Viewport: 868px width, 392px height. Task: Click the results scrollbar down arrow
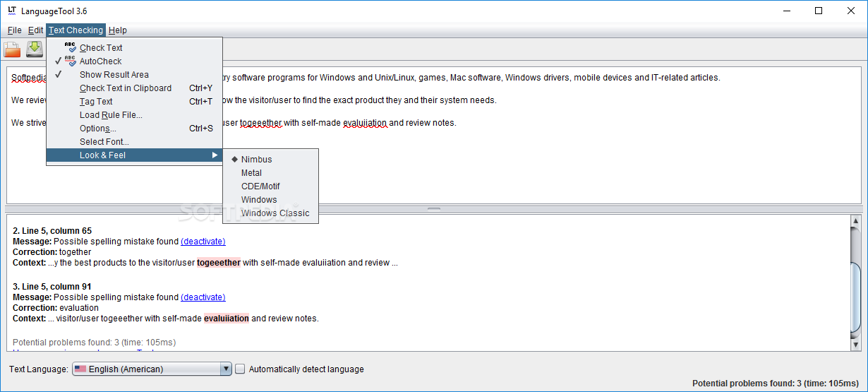855,344
